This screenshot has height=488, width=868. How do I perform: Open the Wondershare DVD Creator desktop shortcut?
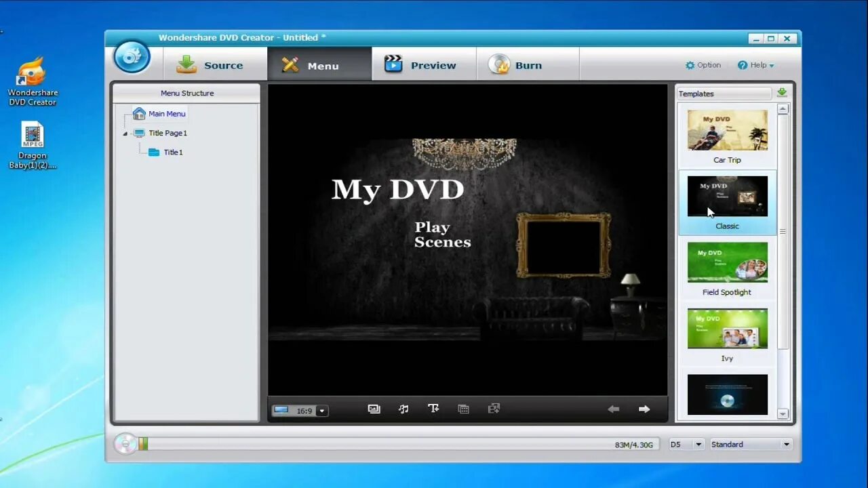coord(32,81)
